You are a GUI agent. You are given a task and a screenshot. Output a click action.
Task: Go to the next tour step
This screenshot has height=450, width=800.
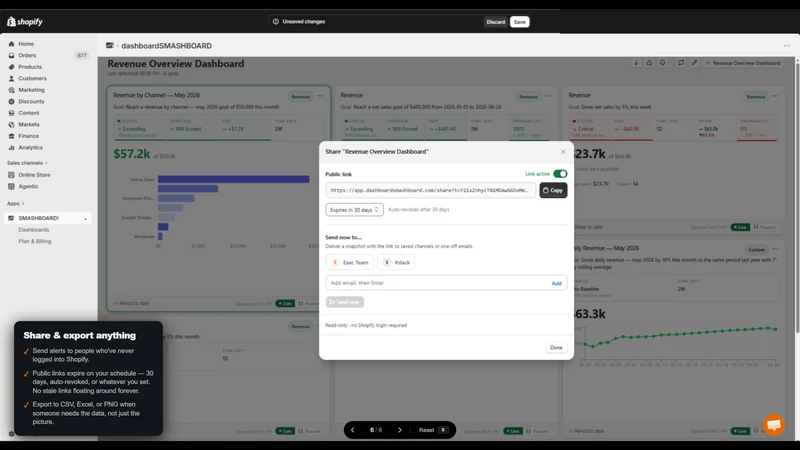point(399,430)
